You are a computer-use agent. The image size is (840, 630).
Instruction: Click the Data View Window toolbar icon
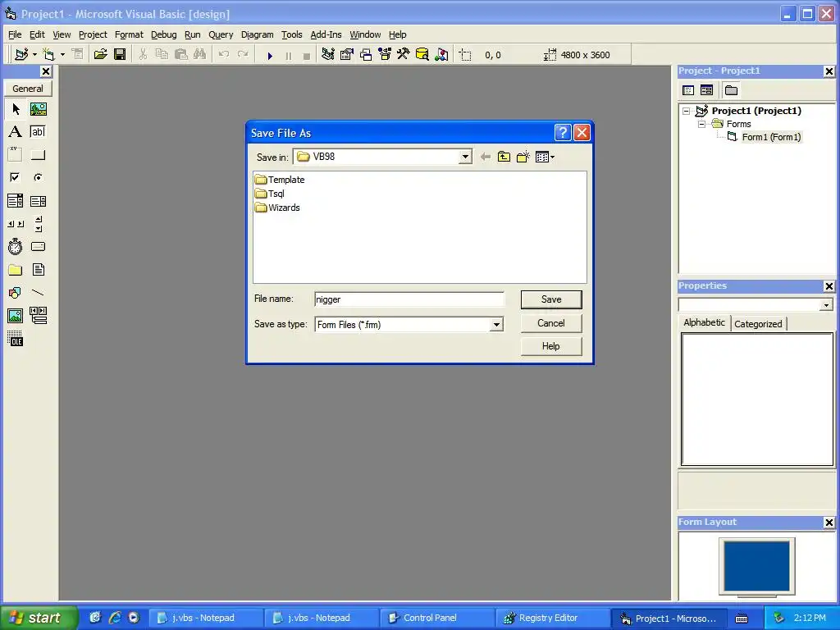(422, 55)
